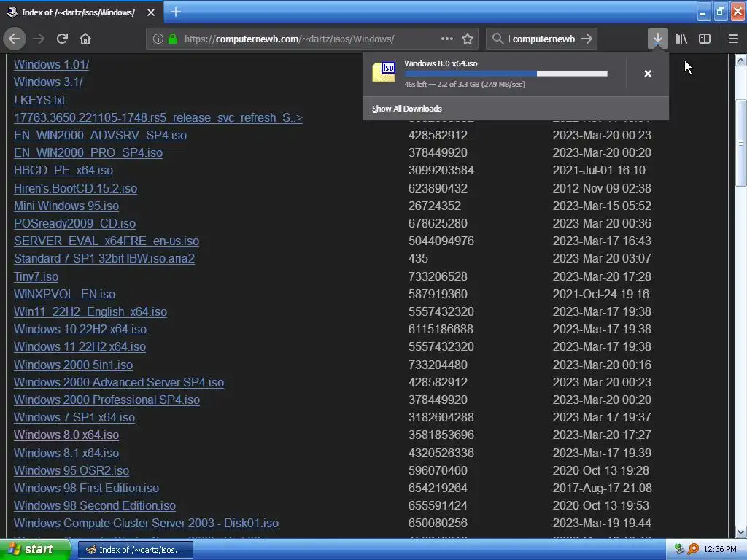Download Hiren's.BootCD.15.2.iso
747x560 pixels.
(75, 189)
